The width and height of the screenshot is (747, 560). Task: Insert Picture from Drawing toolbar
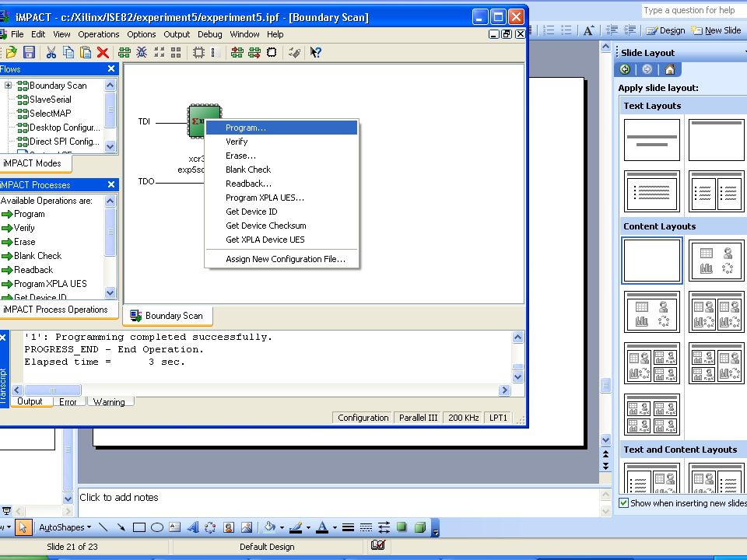coord(247,527)
